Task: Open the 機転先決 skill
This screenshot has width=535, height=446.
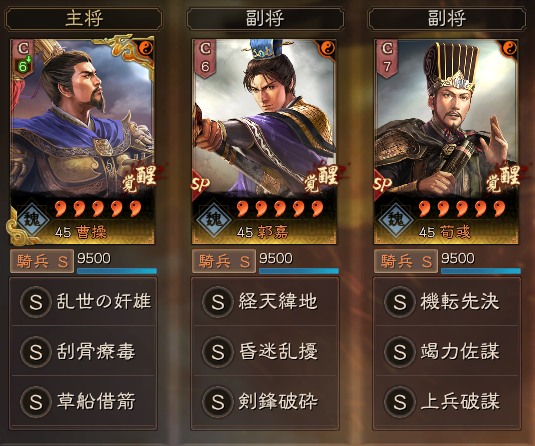Action: pyautogui.click(x=447, y=302)
